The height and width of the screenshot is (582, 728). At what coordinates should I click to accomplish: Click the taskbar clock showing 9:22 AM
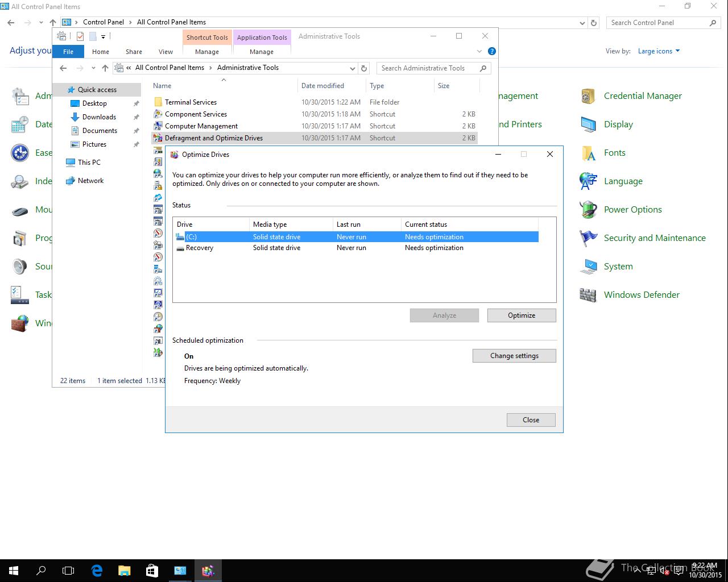point(705,571)
